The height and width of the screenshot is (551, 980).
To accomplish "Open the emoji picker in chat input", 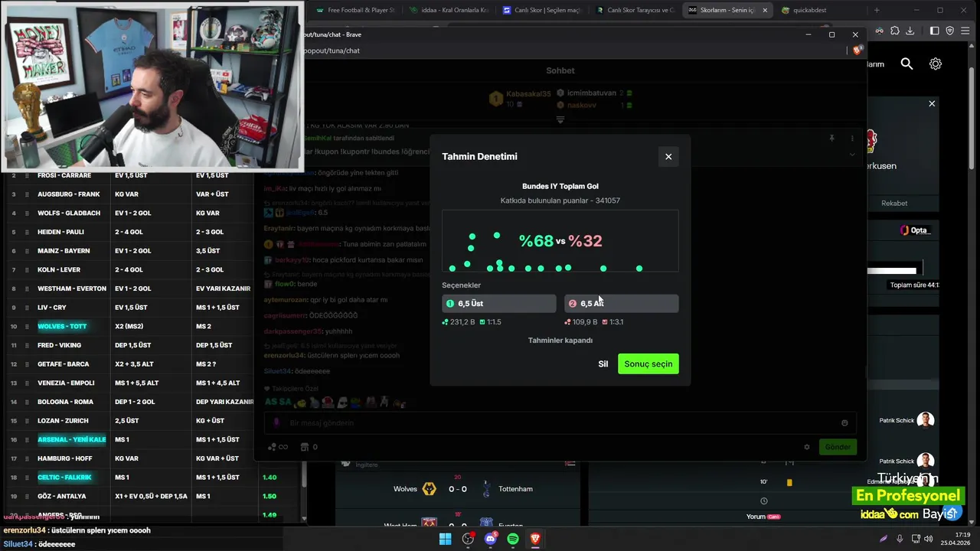I will (844, 423).
